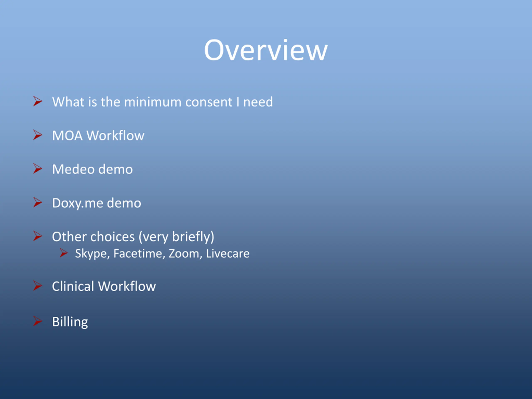This screenshot has width=532, height=399.
Task: Click the red arrow bullet beside 'Doxy.me demo'
Action: (x=38, y=202)
